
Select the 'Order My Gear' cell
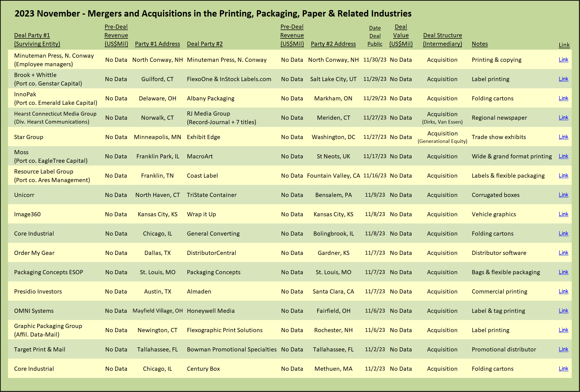pyautogui.click(x=34, y=253)
